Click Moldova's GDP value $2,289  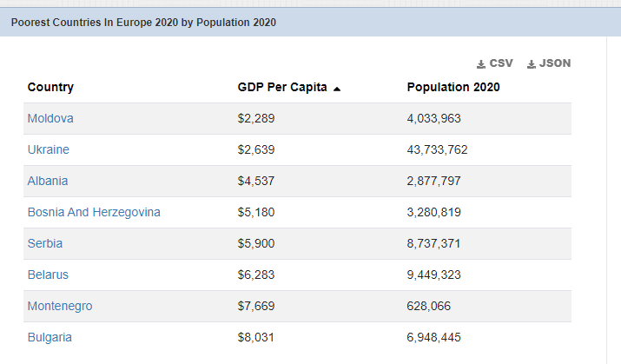click(x=256, y=118)
